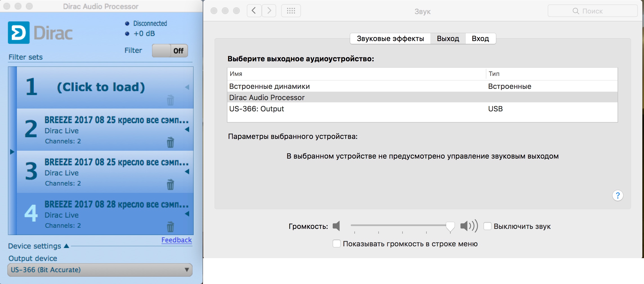Image resolution: width=644 pixels, height=284 pixels.
Task: Open the Feedback link
Action: click(x=176, y=240)
